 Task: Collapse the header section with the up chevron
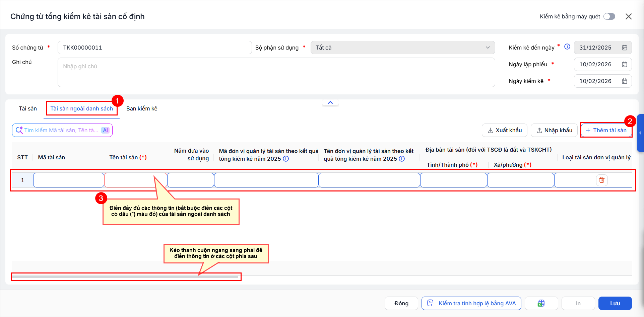point(330,102)
